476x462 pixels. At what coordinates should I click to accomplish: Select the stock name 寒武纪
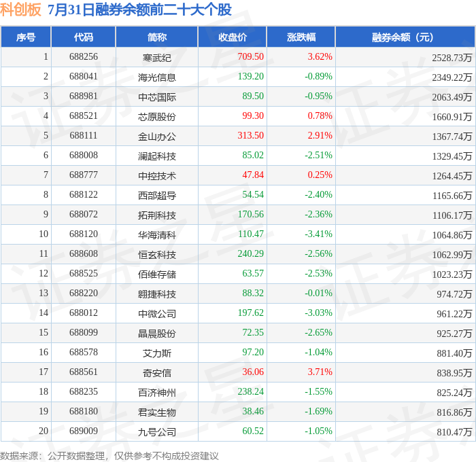point(157,58)
